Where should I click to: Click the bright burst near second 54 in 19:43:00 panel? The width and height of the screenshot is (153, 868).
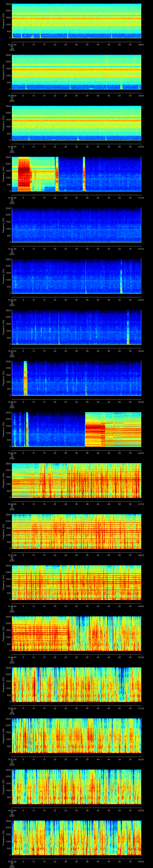pyautogui.click(x=128, y=327)
